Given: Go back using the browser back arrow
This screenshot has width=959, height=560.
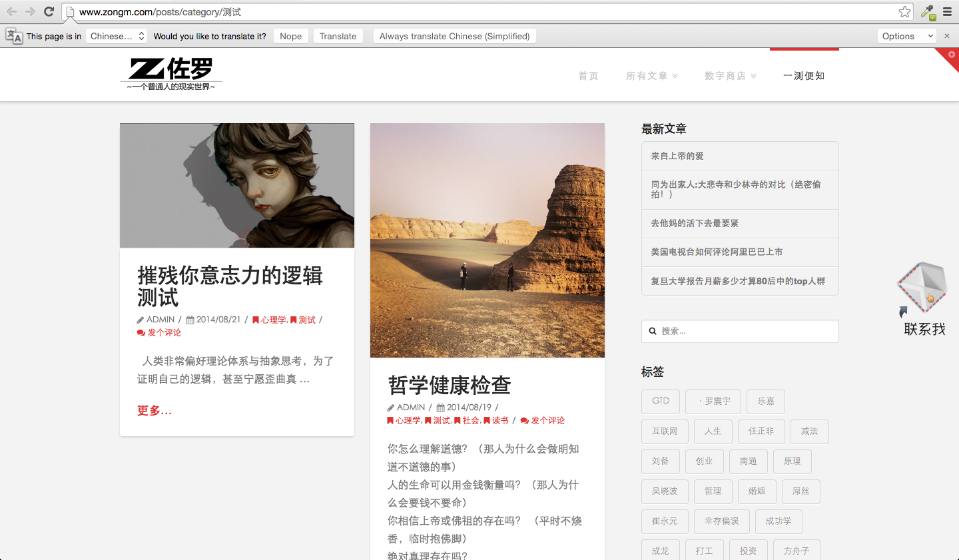Looking at the screenshot, I should tap(11, 11).
